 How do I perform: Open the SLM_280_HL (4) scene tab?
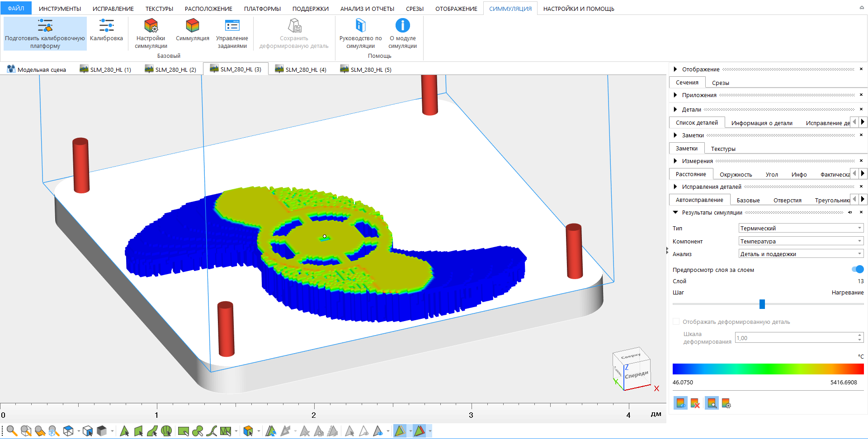point(301,69)
